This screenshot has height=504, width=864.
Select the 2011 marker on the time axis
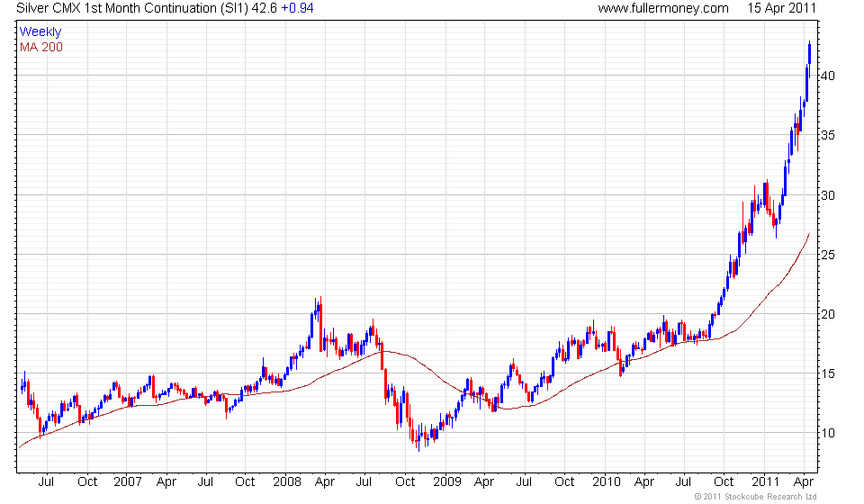tap(764, 481)
